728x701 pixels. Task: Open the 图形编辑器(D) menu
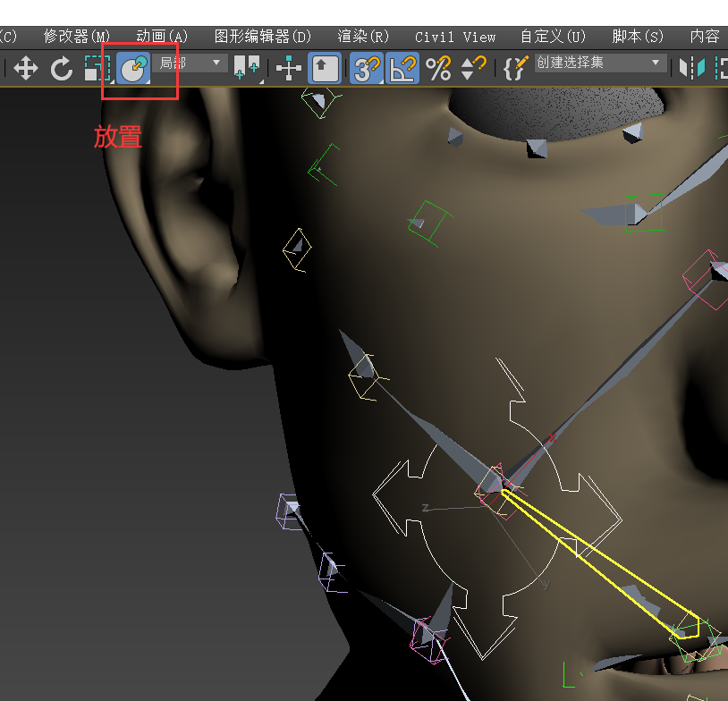click(x=263, y=36)
